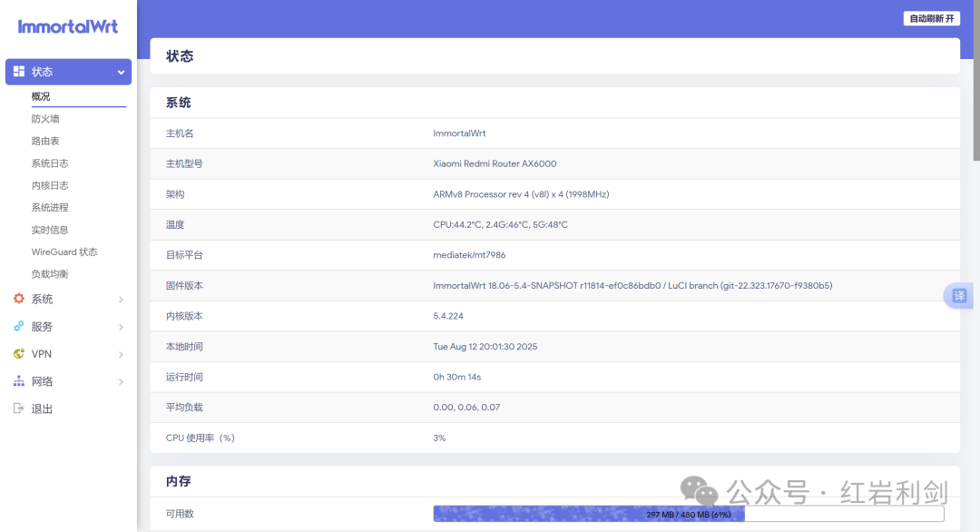Click the 主机名 row label
The height and width of the screenshot is (532, 980).
pyautogui.click(x=180, y=133)
